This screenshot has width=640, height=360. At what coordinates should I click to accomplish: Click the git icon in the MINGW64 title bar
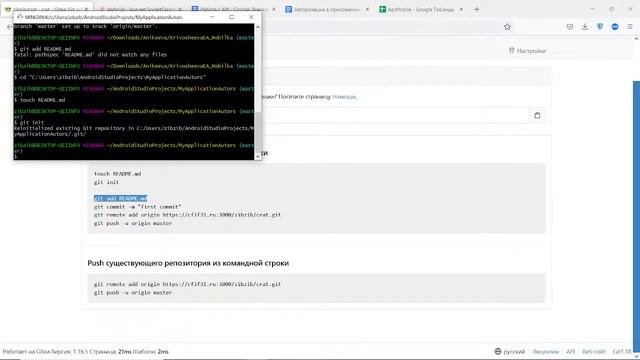pyautogui.click(x=20, y=17)
